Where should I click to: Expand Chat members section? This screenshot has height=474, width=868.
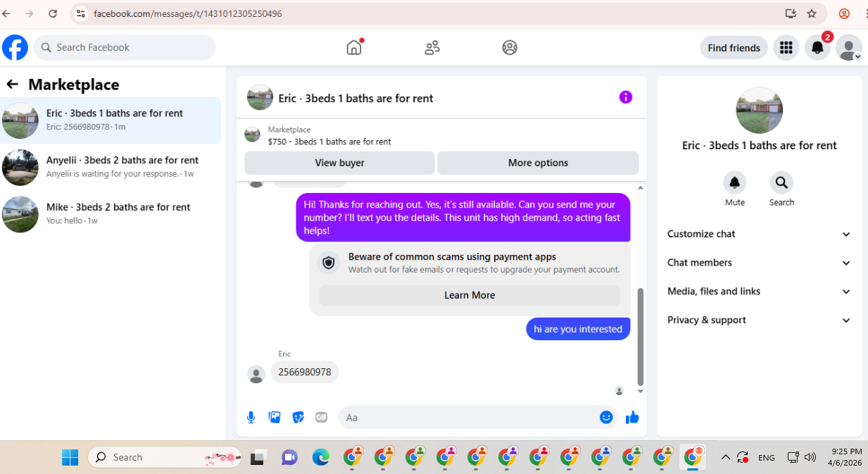click(759, 263)
